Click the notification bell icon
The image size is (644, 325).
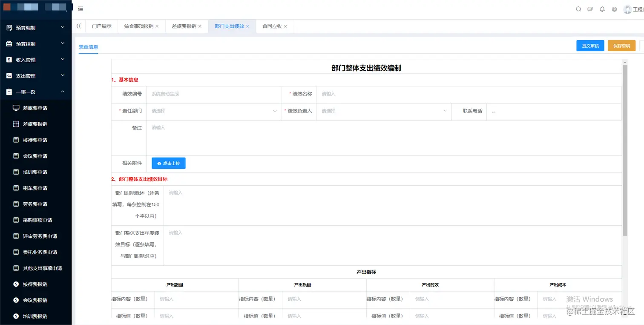point(602,9)
